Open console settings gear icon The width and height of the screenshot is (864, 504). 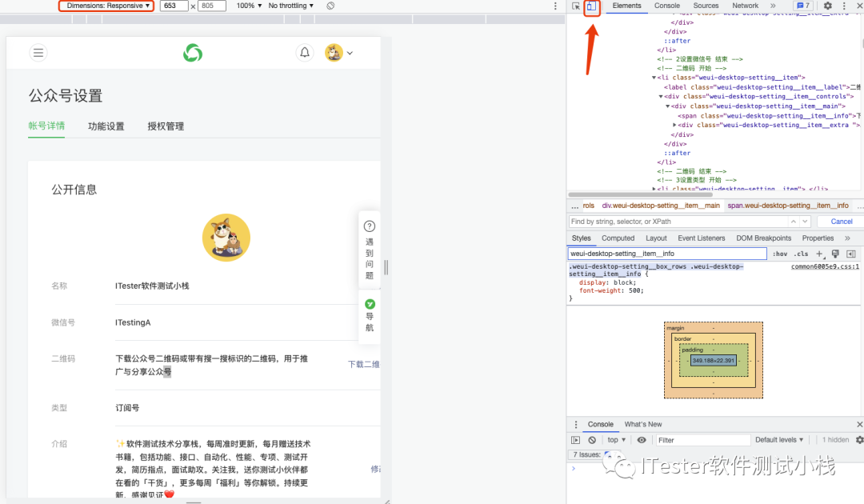859,440
